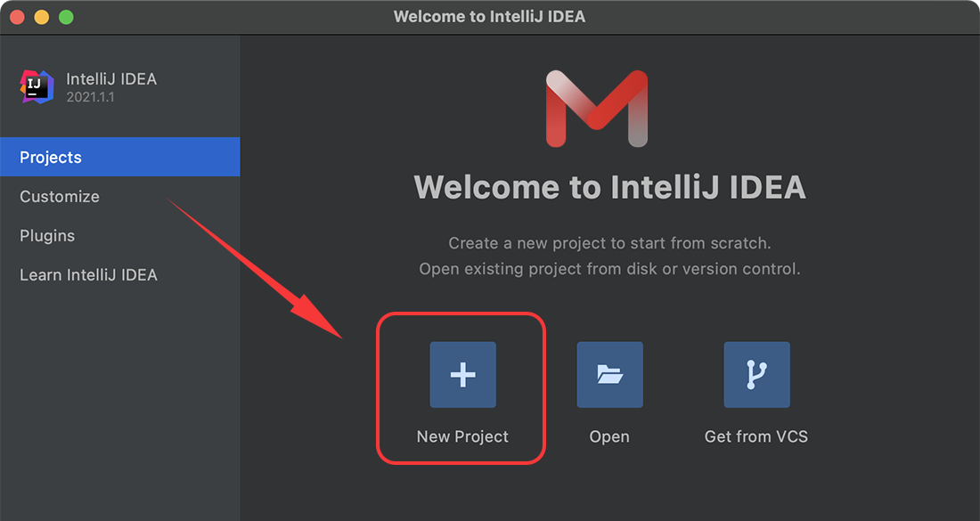980x521 pixels.
Task: Click the New Project label
Action: coord(462,436)
